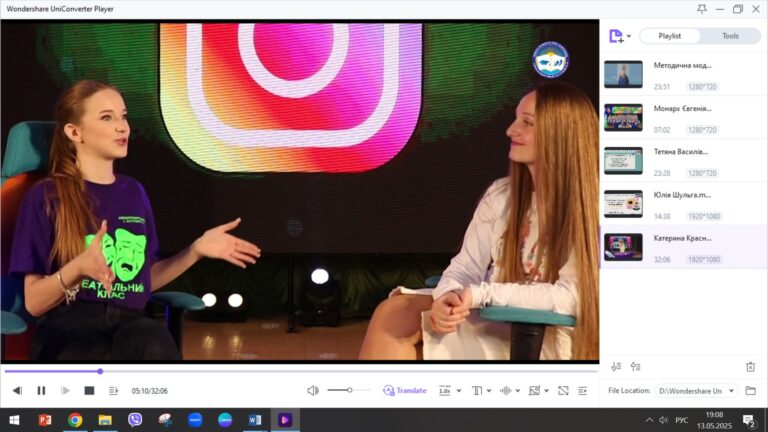
Task: Open the playback speed dropdown
Action: [x=448, y=391]
